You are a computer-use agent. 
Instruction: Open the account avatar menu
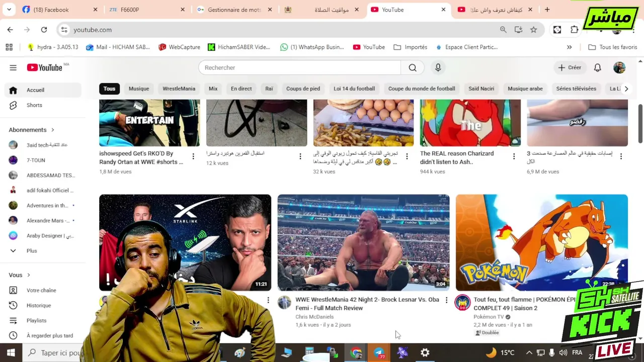619,67
